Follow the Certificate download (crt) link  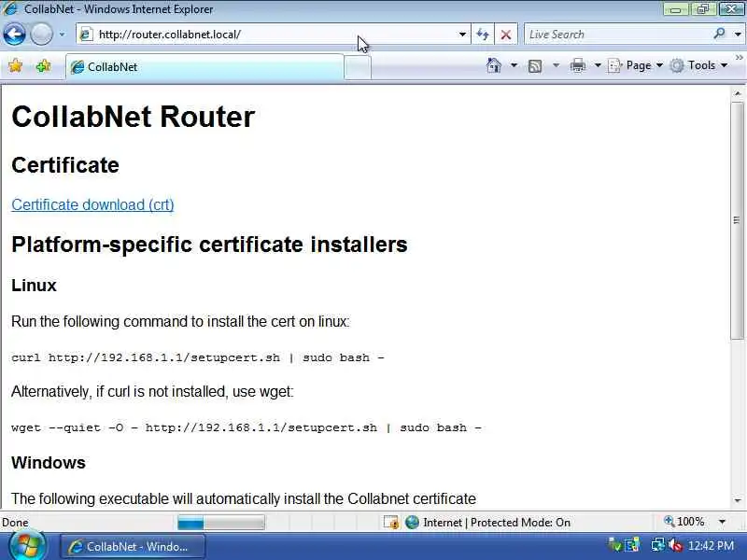92,204
